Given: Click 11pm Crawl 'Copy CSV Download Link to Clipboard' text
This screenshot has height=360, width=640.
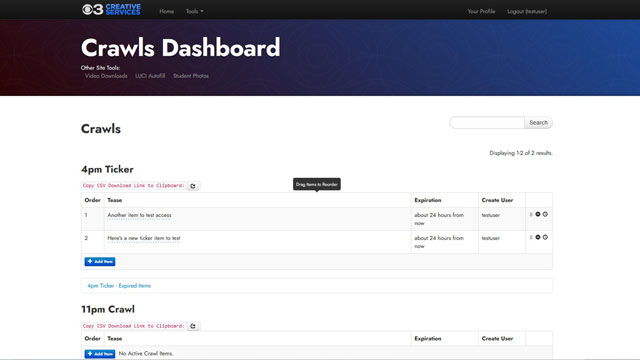Looking at the screenshot, I should tap(133, 326).
